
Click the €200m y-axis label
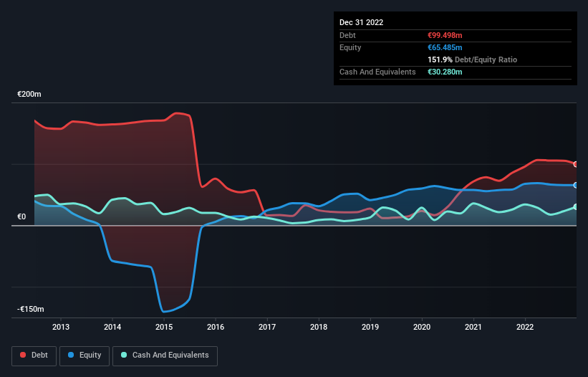click(x=29, y=94)
